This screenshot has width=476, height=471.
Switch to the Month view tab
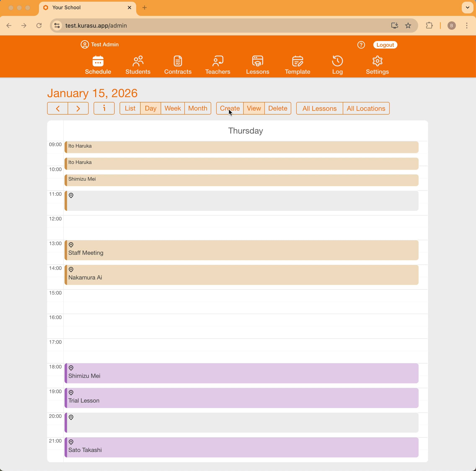[198, 108]
